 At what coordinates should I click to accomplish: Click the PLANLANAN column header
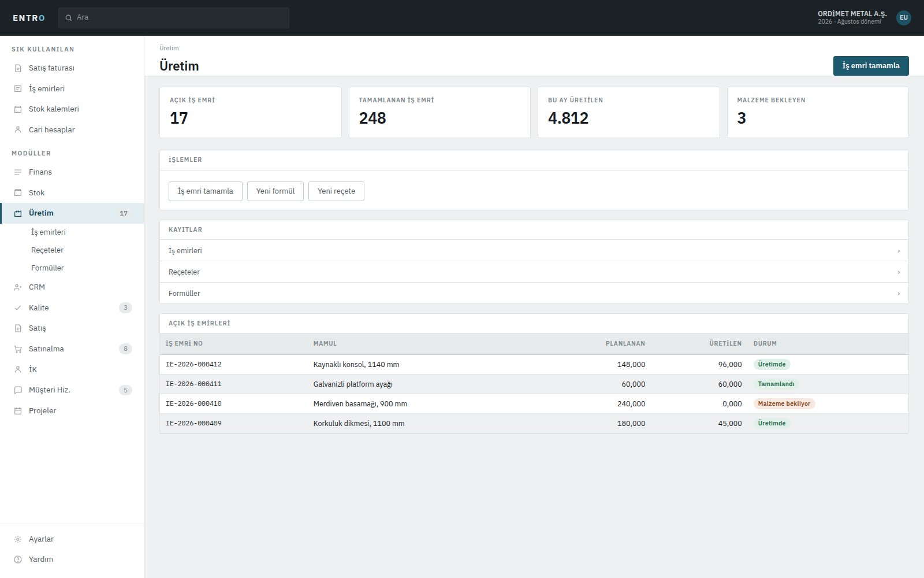coord(625,343)
